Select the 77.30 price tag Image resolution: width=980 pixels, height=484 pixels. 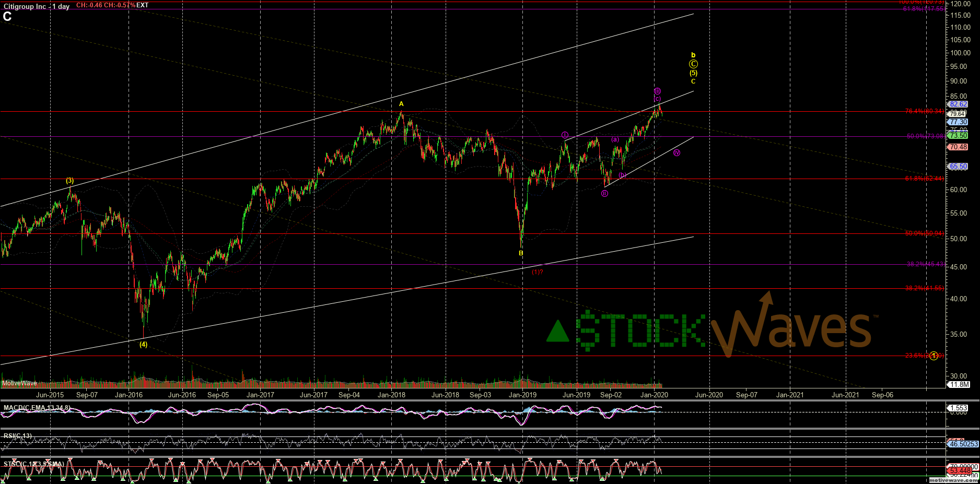[959, 122]
